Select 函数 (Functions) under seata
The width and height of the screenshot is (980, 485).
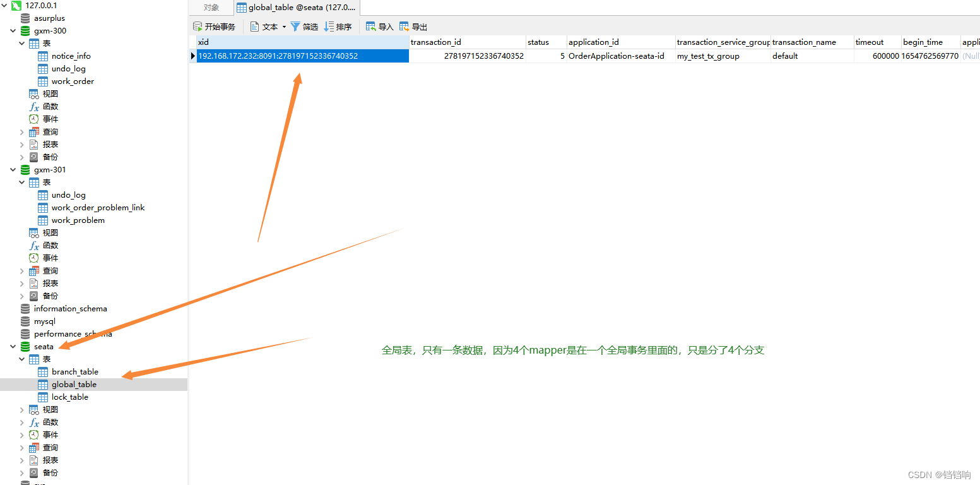click(x=50, y=422)
